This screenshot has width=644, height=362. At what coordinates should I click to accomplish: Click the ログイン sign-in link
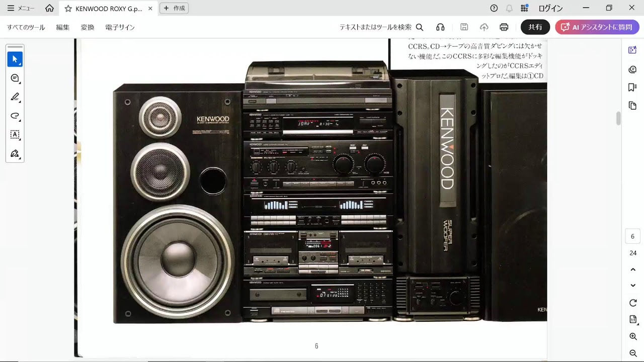pos(550,8)
